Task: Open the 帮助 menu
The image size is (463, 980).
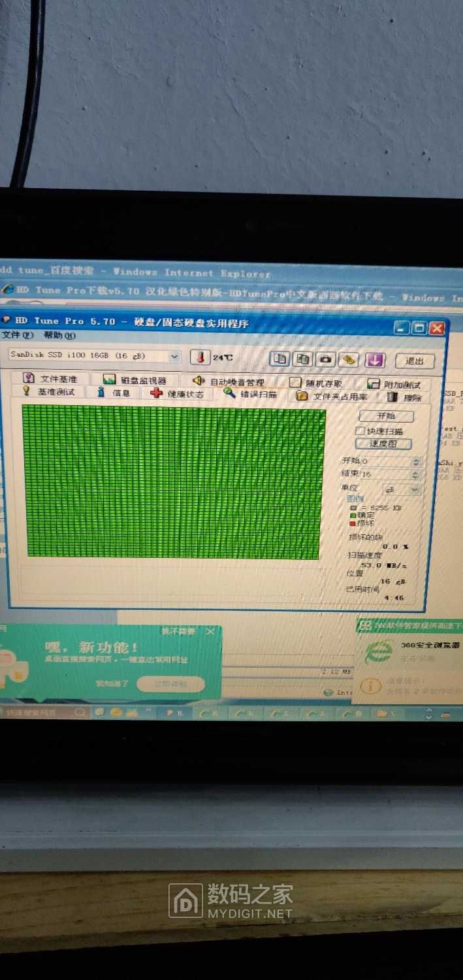Action: (x=59, y=335)
